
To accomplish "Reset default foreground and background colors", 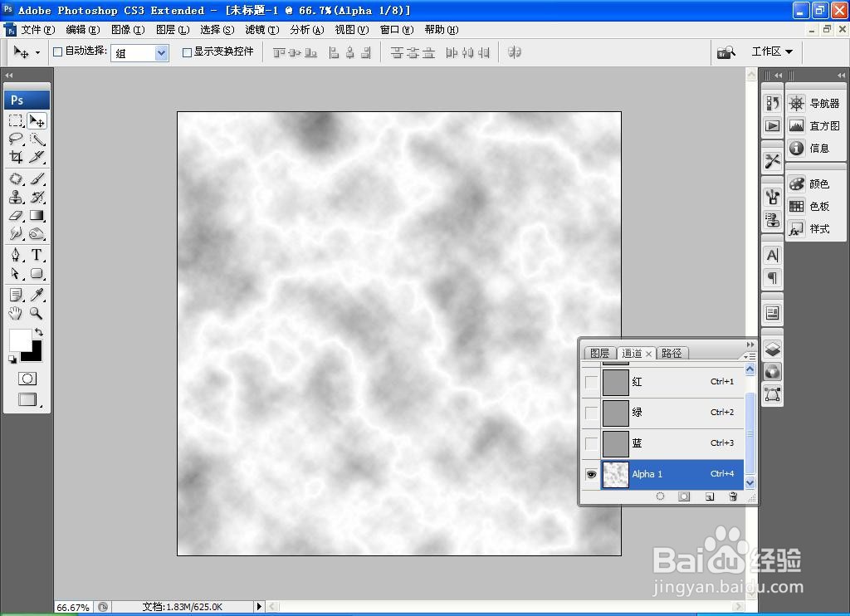I will tap(12, 359).
